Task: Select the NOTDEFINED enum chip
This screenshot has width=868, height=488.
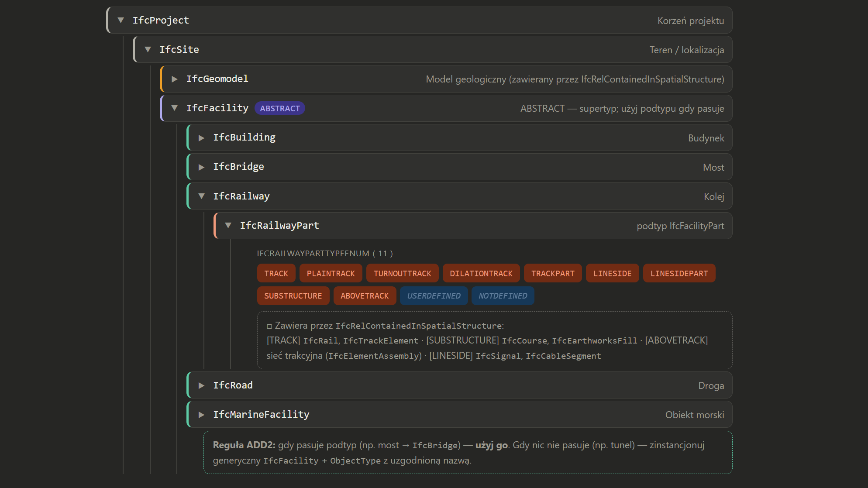Action: coord(503,296)
